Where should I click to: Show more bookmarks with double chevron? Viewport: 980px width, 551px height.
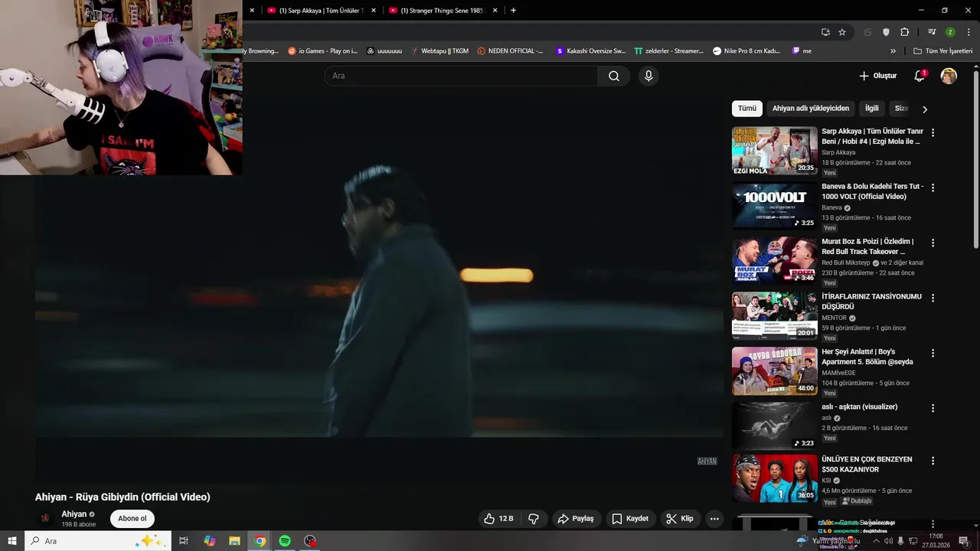(x=893, y=51)
